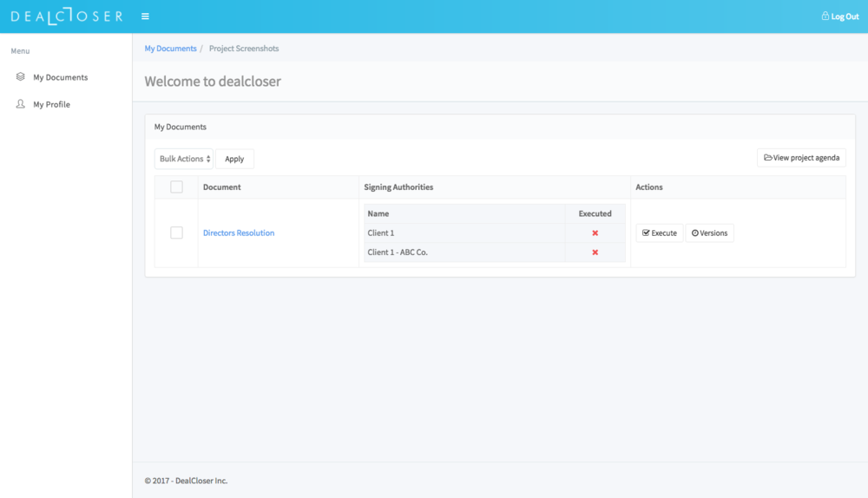Click the Welcome to dealcloser heading
This screenshot has height=498, width=868.
pos(213,82)
